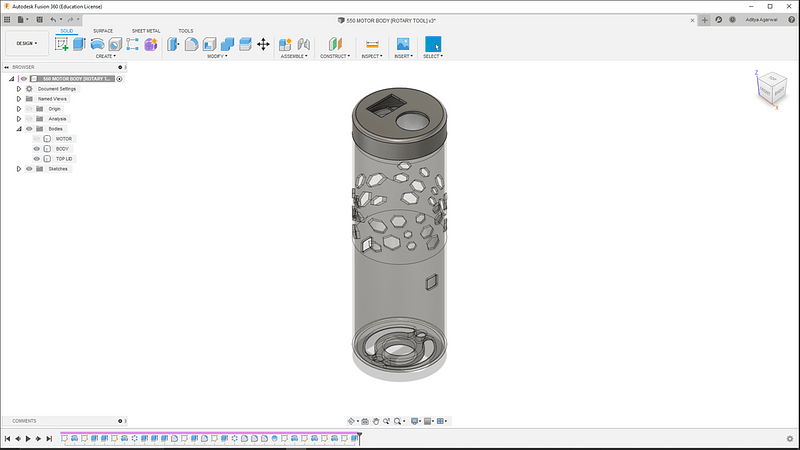
Task: Click the Construct plane icon
Action: click(x=335, y=44)
